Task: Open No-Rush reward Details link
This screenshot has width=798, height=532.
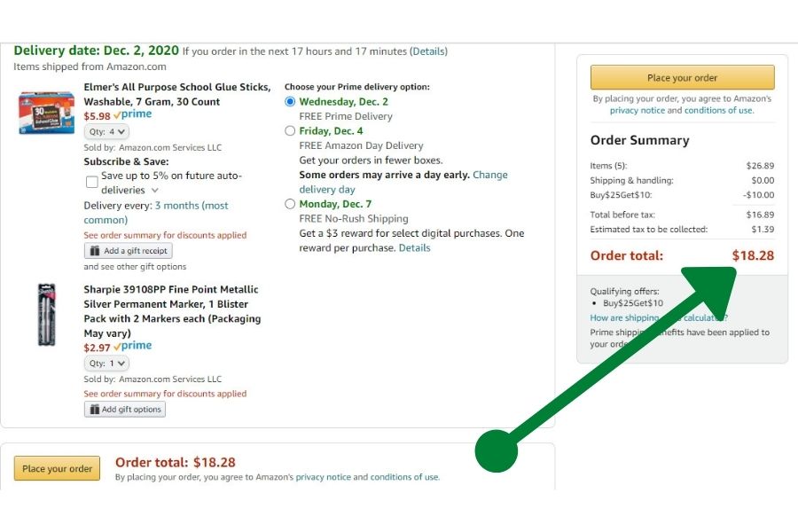Action: coord(414,248)
